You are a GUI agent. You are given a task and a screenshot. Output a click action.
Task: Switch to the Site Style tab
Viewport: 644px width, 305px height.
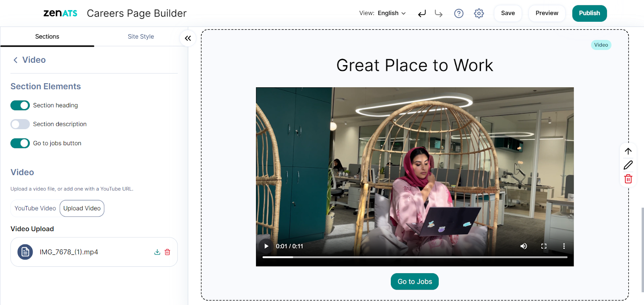pos(141,37)
